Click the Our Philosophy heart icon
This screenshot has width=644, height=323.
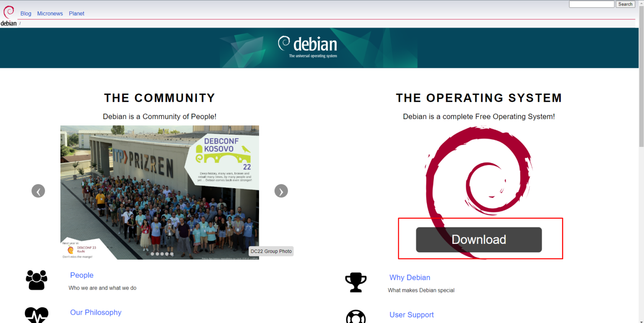[x=36, y=315]
